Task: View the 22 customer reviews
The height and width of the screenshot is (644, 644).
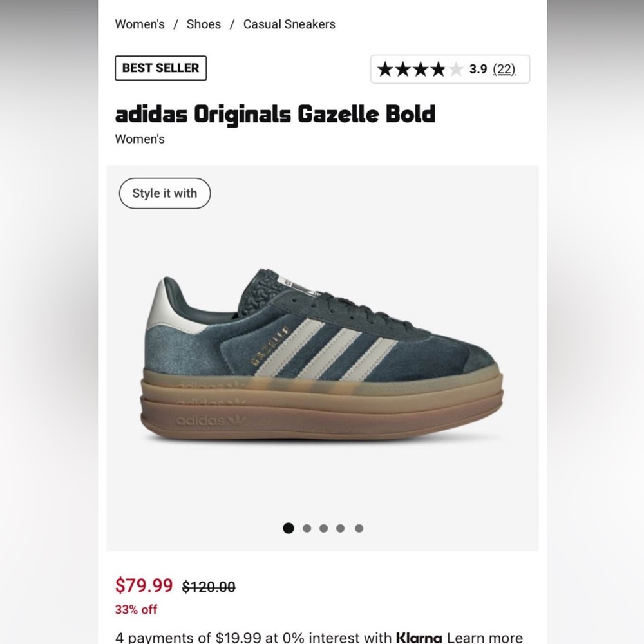Action: pyautogui.click(x=503, y=69)
